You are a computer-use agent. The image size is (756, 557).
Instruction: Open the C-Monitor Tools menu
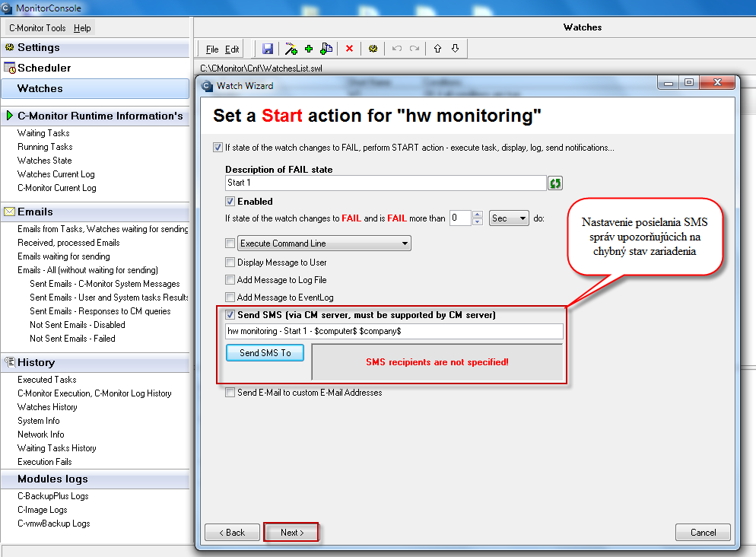coord(37,28)
